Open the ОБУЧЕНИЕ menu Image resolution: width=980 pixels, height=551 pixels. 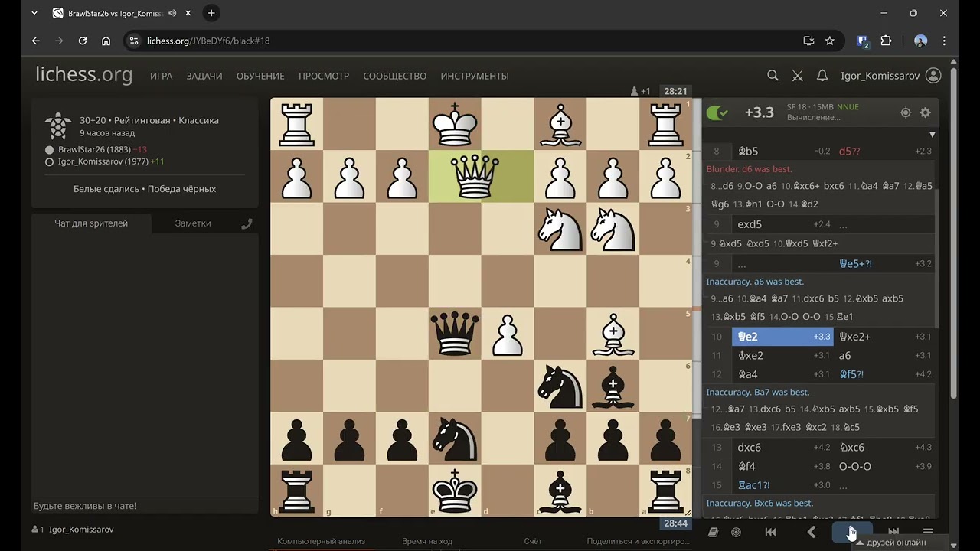pyautogui.click(x=260, y=76)
